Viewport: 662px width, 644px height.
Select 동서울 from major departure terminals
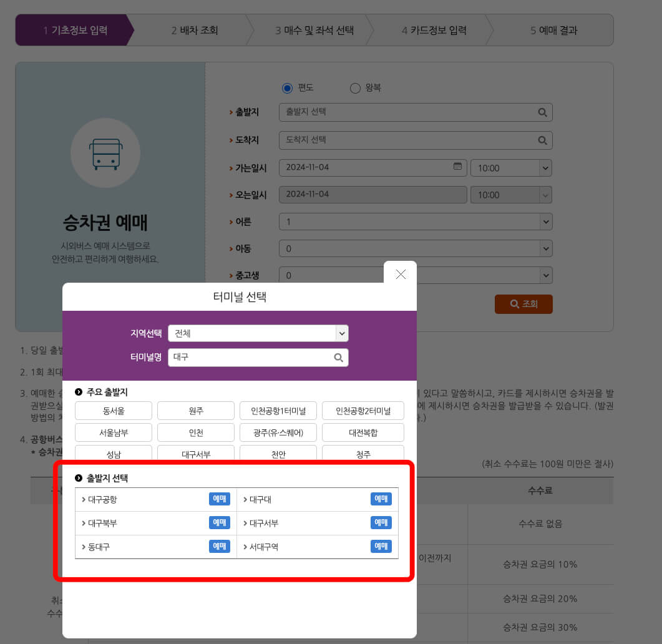(113, 411)
